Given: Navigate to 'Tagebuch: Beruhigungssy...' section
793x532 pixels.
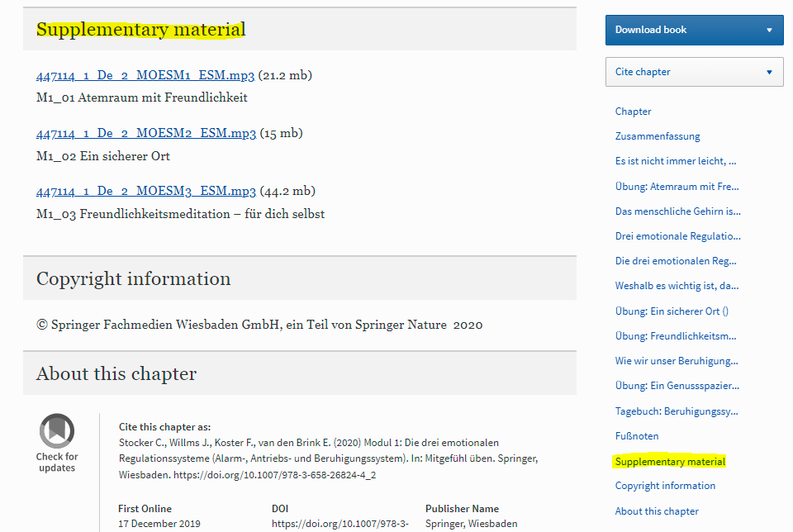Looking at the screenshot, I should coord(677,411).
